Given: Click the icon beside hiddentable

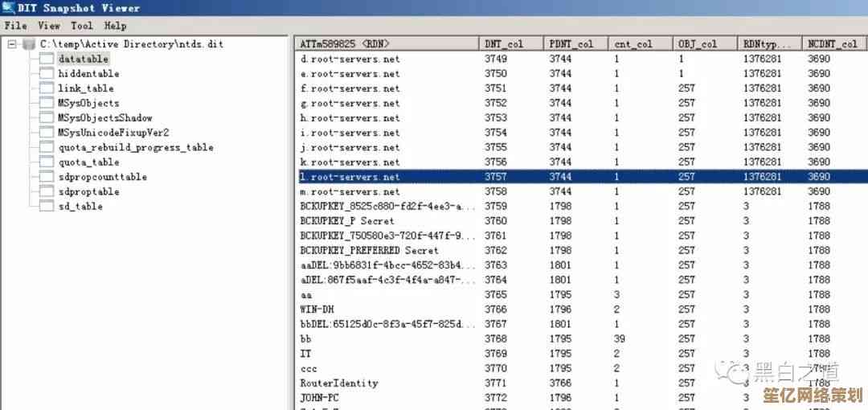Looking at the screenshot, I should 46,74.
